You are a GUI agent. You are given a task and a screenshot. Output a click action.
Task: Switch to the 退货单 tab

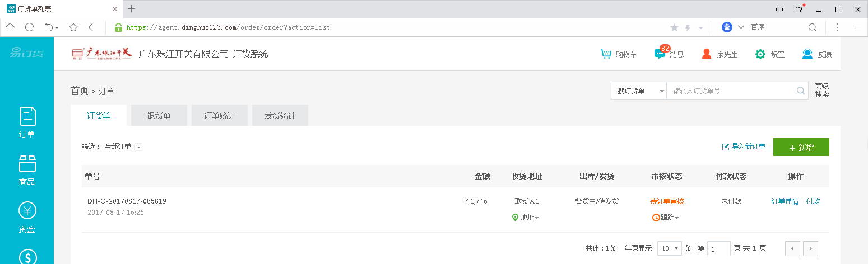(x=159, y=116)
